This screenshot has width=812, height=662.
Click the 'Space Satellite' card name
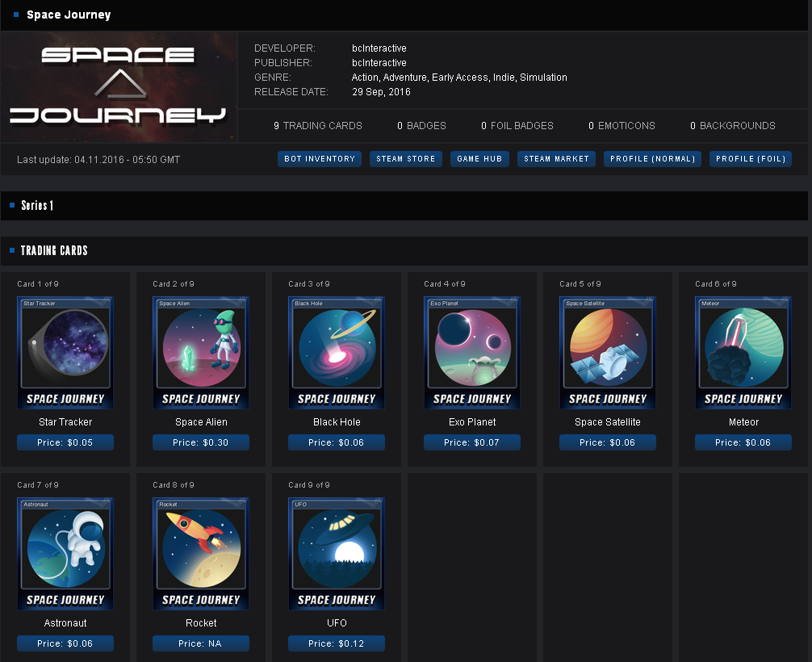608,422
